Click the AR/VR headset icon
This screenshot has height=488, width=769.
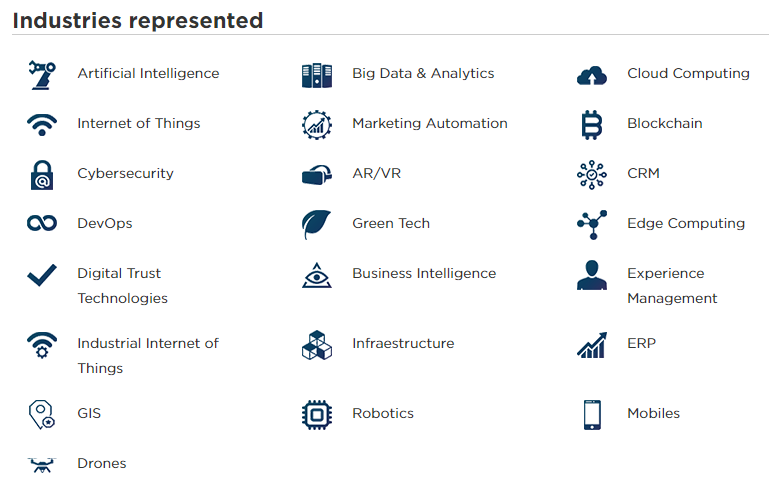317,175
